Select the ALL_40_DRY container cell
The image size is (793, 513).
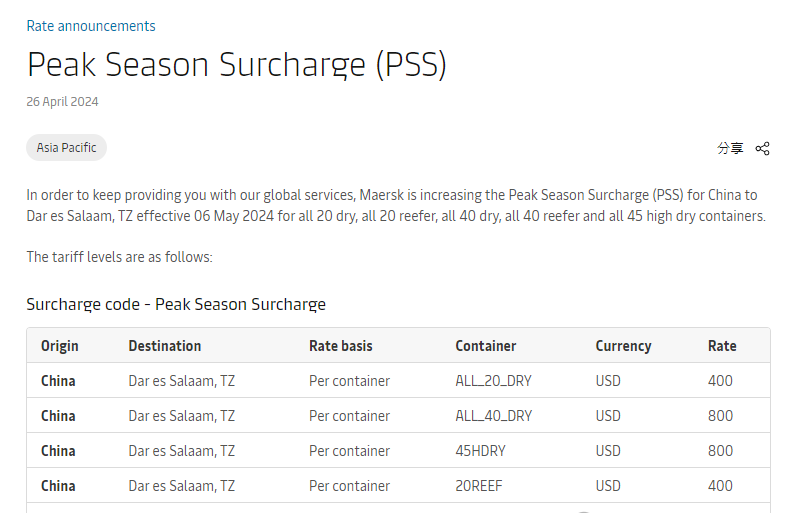click(x=494, y=416)
